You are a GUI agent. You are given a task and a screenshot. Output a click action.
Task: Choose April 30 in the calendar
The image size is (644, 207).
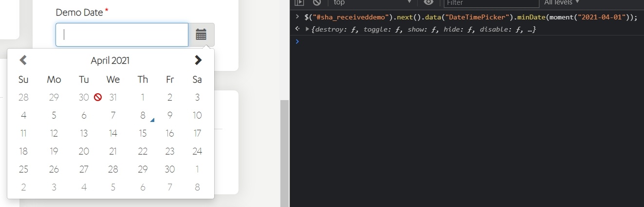click(x=170, y=169)
